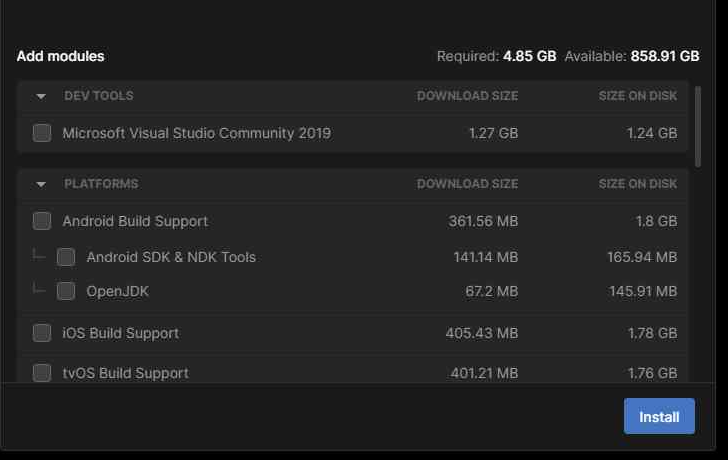728x460 pixels.
Task: Click the Dev Tools section header
Action: point(99,96)
